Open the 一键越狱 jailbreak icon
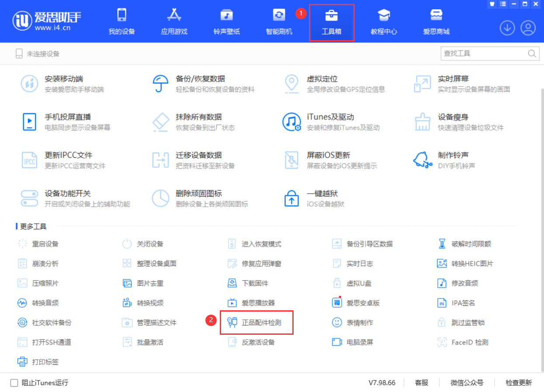Image resolution: width=544 pixels, height=392 pixels. pos(291,198)
